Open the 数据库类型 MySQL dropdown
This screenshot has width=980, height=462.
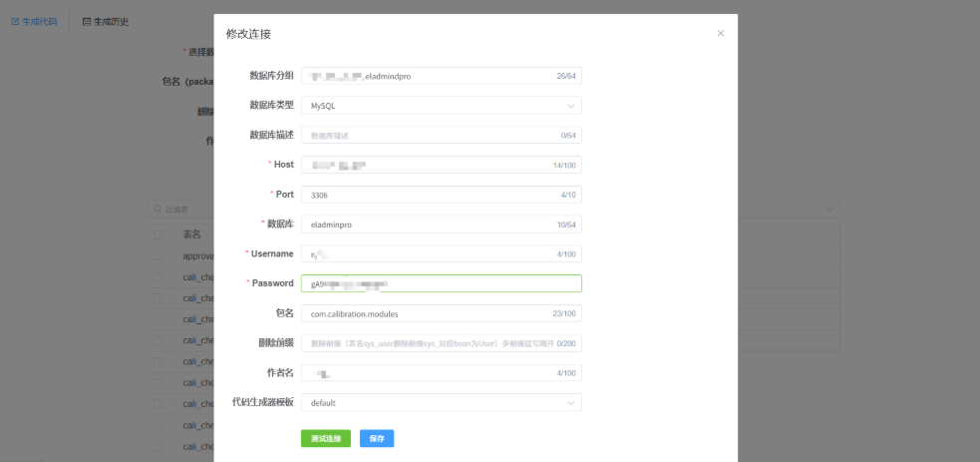[x=442, y=106]
